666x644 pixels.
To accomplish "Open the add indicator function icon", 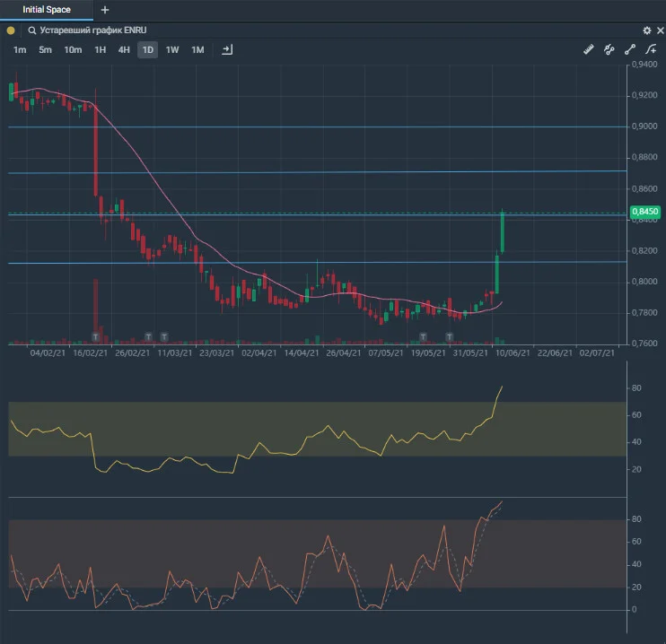I will coord(651,49).
